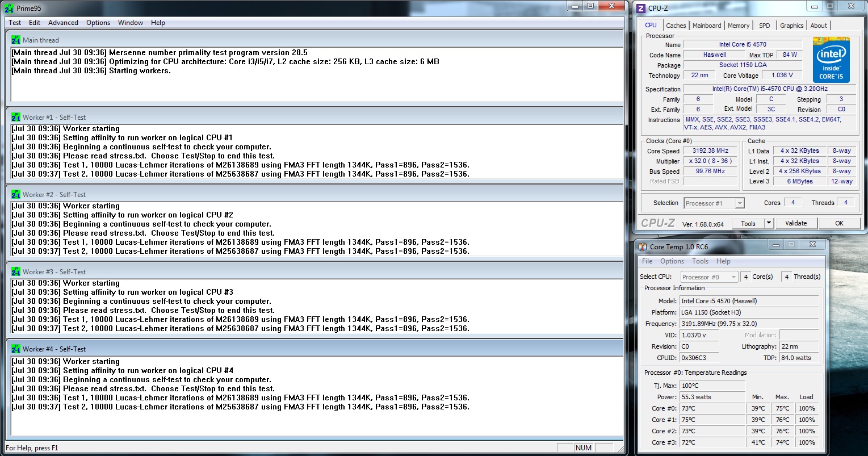Image resolution: width=868 pixels, height=456 pixels.
Task: Click the CPU-Z title bar icon
Action: (x=641, y=8)
